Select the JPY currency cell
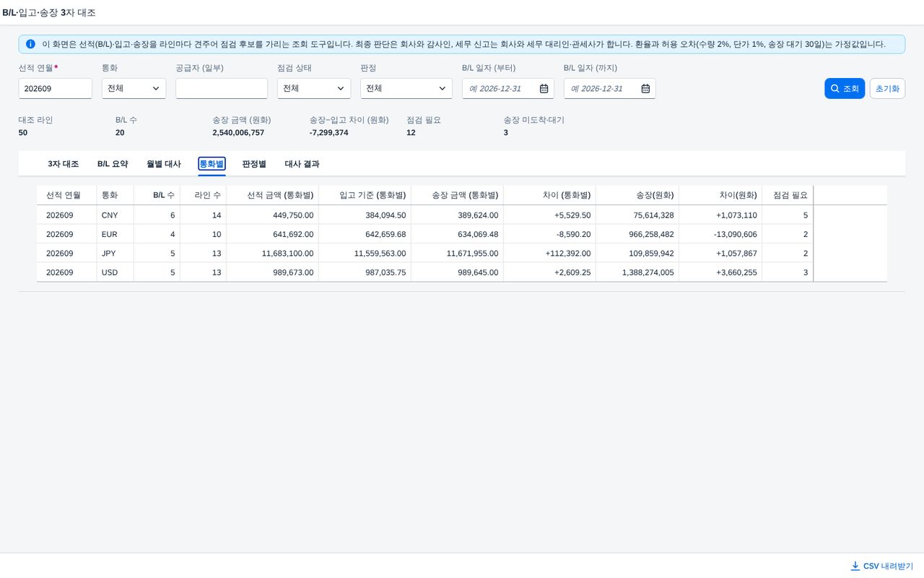The height and width of the screenshot is (578, 924). (x=115, y=254)
